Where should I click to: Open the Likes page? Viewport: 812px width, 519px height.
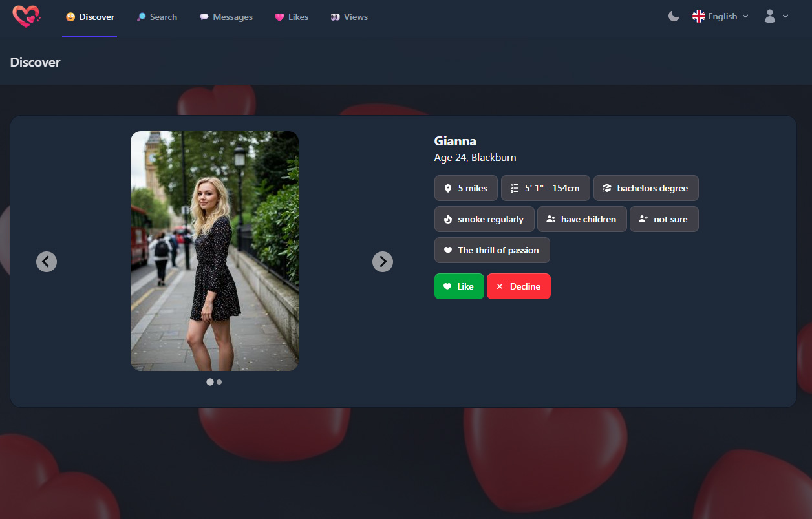pos(292,17)
